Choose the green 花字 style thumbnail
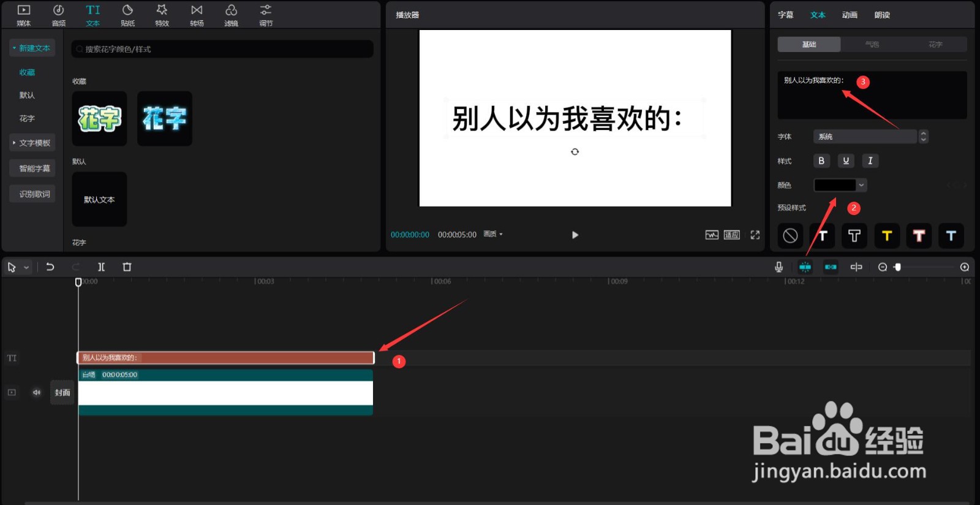This screenshot has width=980, height=505. 99,119
